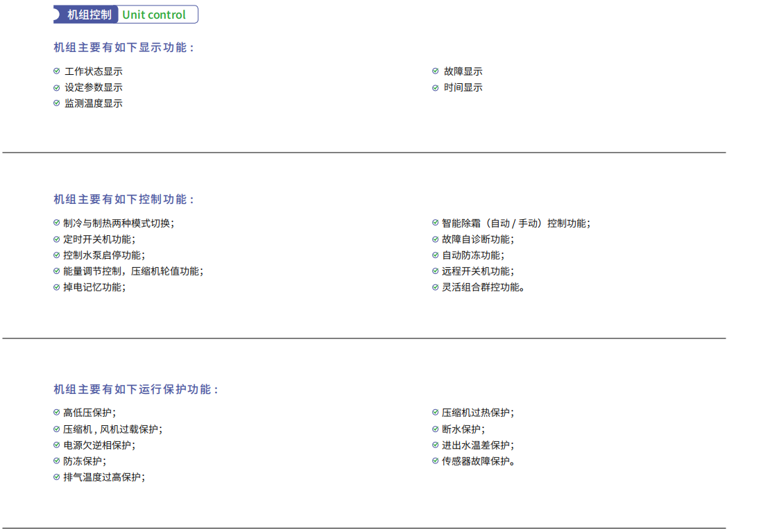This screenshot has width=763, height=532.
Task: Click the text 灵活组合群控功能
Action: tap(483, 287)
